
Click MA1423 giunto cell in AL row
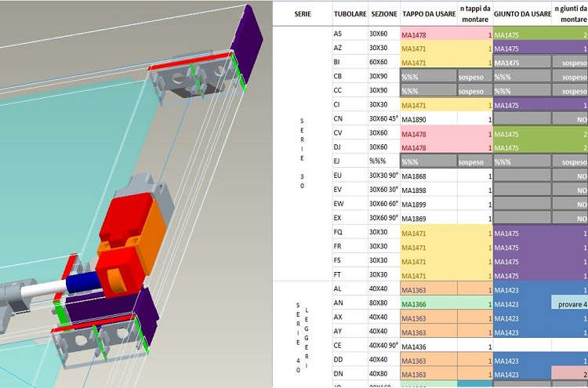[522, 288]
